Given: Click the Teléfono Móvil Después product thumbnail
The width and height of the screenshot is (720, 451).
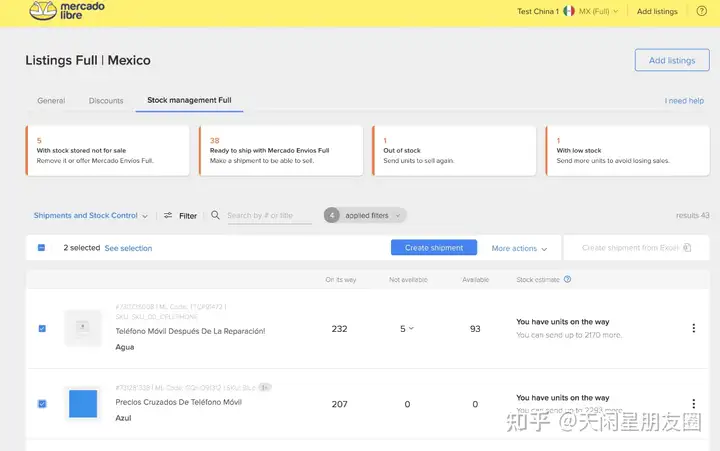Looking at the screenshot, I should pos(83,327).
